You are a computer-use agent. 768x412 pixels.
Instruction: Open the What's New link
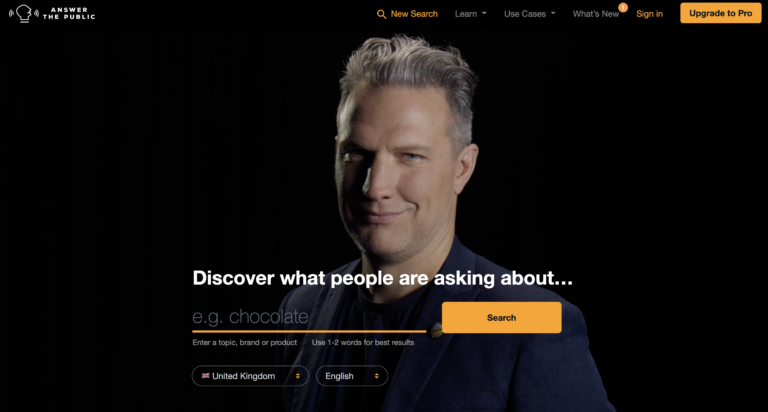tap(596, 14)
